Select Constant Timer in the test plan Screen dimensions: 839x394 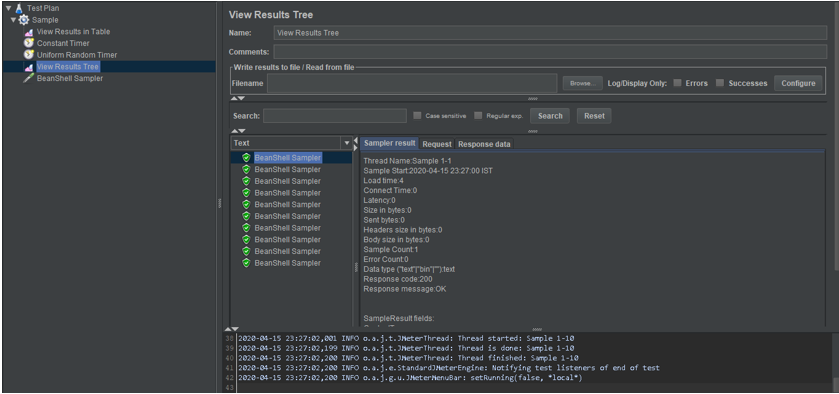[63, 43]
